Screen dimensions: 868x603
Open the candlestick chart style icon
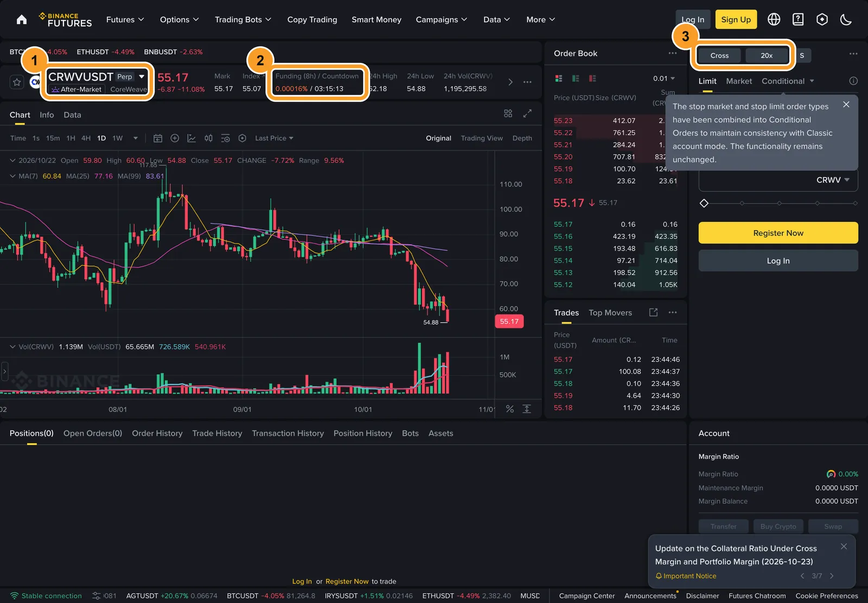pyautogui.click(x=208, y=138)
